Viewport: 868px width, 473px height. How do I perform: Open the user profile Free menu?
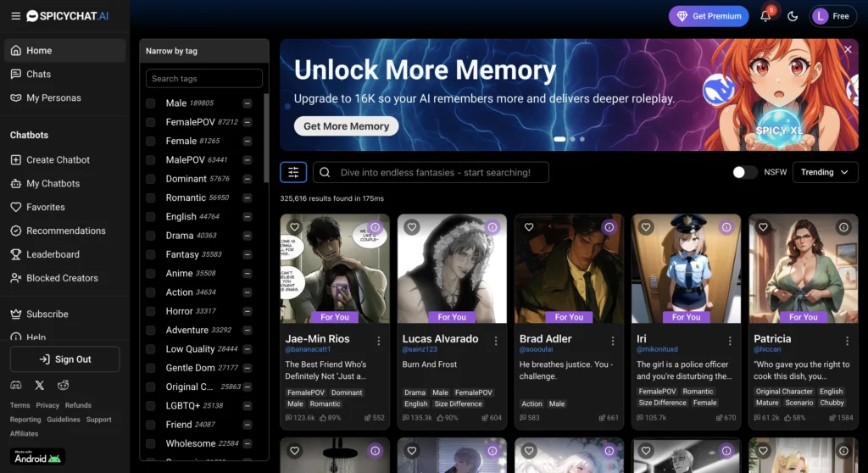pyautogui.click(x=832, y=16)
